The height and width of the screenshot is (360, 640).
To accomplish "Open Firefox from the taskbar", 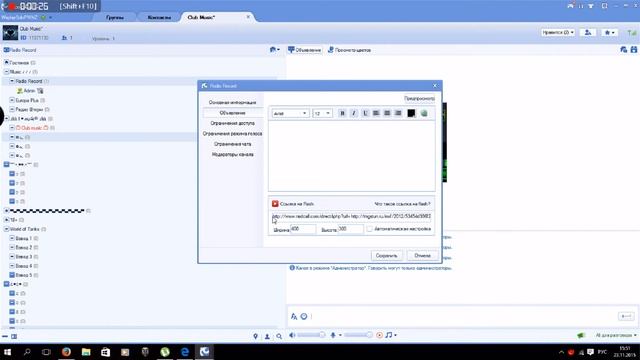I will pyautogui.click(x=66, y=351).
